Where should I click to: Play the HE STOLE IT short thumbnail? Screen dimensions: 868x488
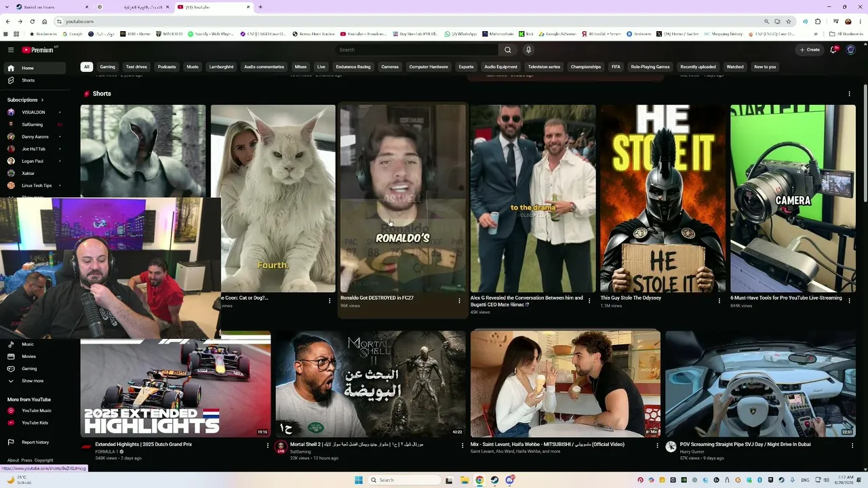click(x=663, y=198)
